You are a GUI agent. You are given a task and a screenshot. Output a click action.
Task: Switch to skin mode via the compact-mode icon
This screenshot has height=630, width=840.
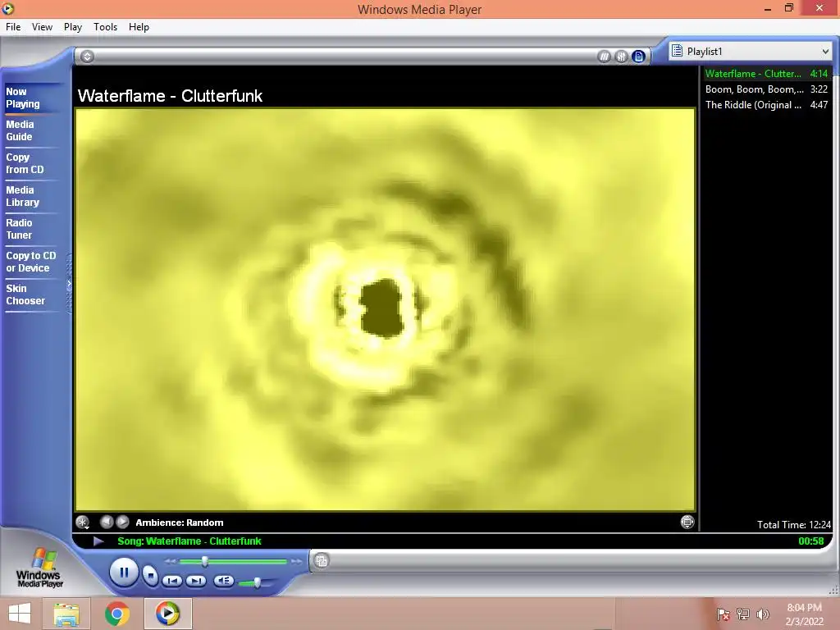click(322, 561)
